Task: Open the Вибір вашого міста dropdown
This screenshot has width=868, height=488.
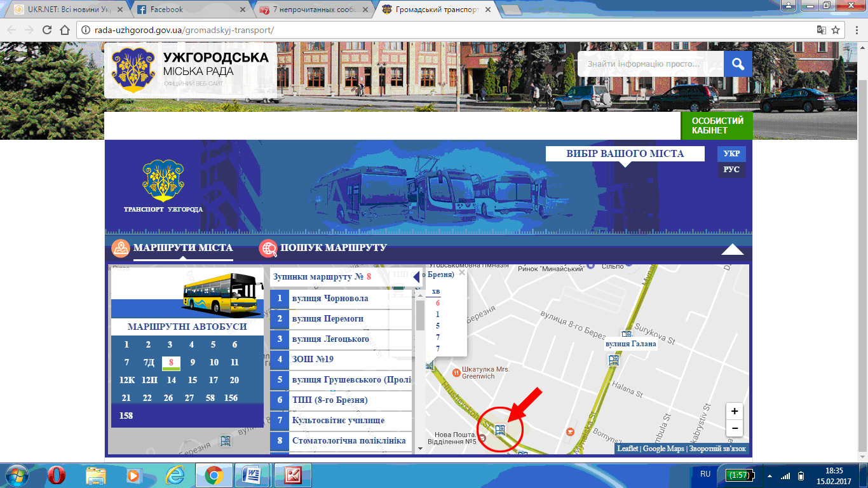Action: click(625, 154)
